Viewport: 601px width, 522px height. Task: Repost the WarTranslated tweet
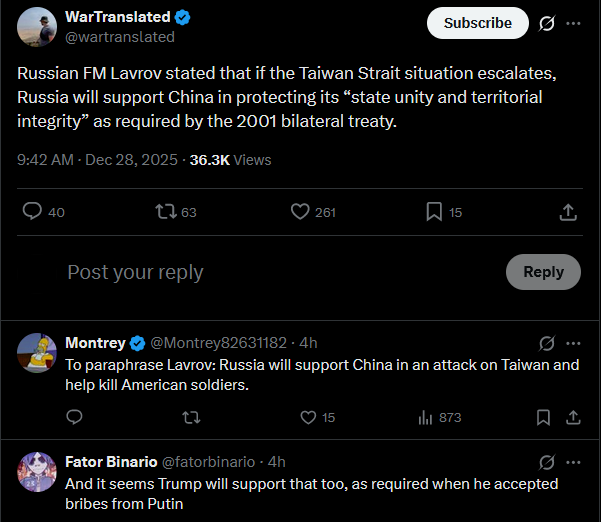click(166, 212)
